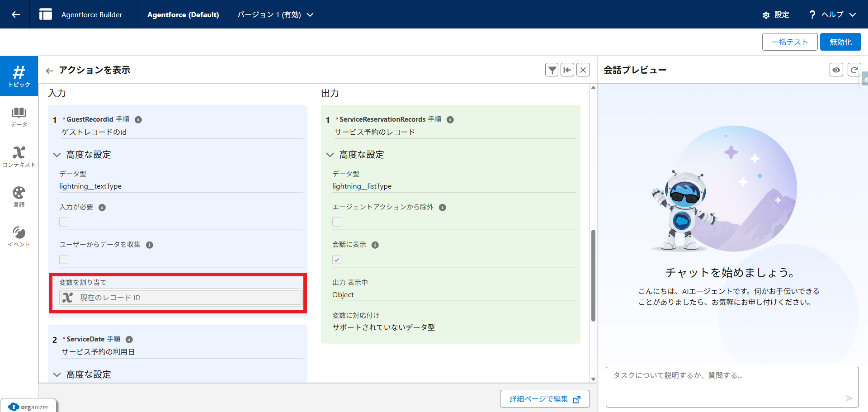The width and height of the screenshot is (868, 412).
Task: Click the lightning__textType data type value
Action: [x=90, y=186]
